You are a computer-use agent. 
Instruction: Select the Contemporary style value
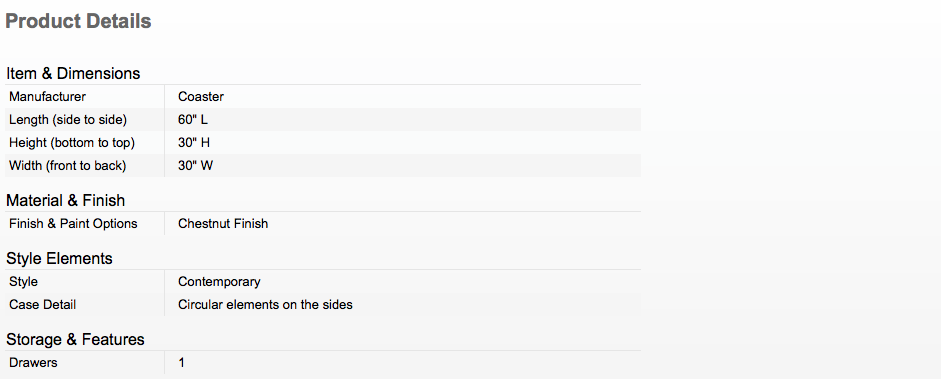click(x=219, y=282)
